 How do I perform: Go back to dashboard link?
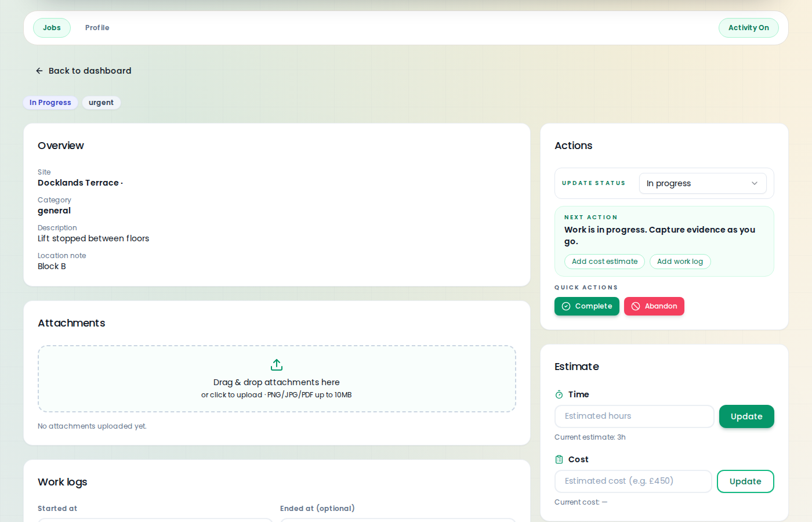[90, 71]
